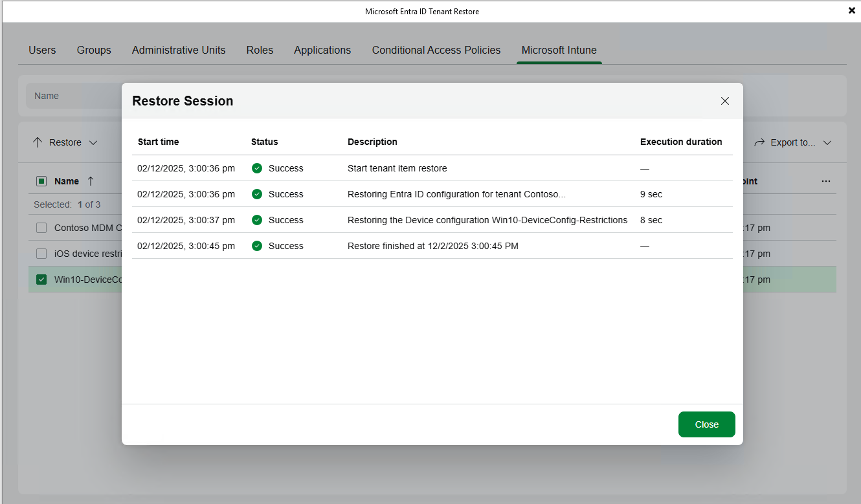Switch to the Users tab

click(42, 50)
